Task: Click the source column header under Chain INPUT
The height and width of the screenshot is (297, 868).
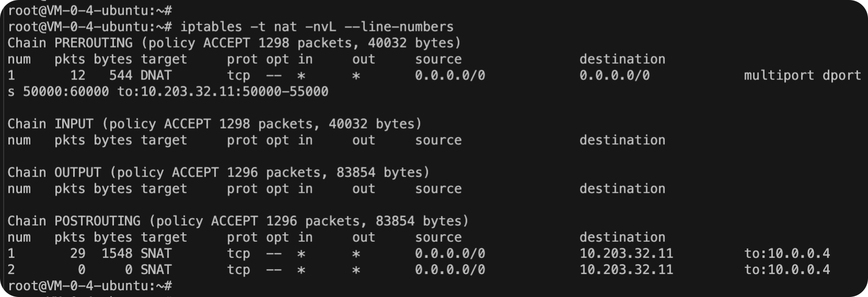Action: coord(438,140)
